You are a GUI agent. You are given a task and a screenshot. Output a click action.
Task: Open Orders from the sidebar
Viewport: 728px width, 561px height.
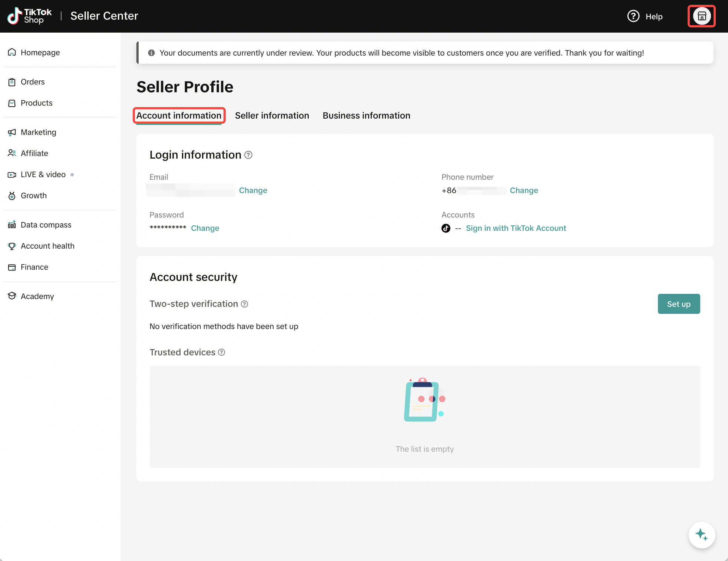(33, 82)
